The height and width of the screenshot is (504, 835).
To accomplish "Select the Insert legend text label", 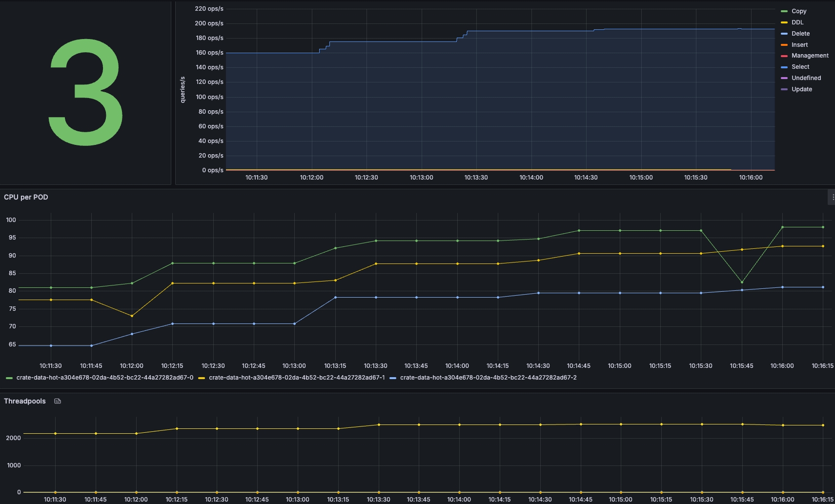I will pyautogui.click(x=799, y=45).
